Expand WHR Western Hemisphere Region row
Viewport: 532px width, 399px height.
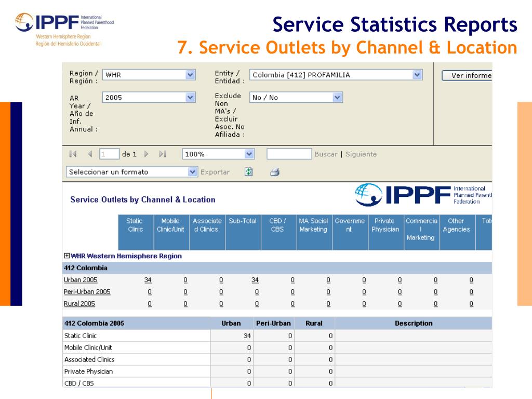point(67,256)
